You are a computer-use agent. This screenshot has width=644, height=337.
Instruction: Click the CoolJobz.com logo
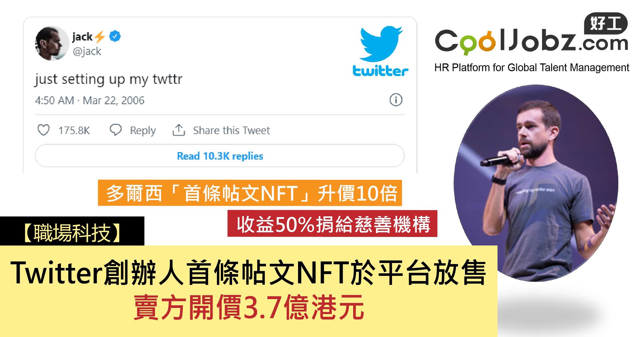(x=532, y=41)
